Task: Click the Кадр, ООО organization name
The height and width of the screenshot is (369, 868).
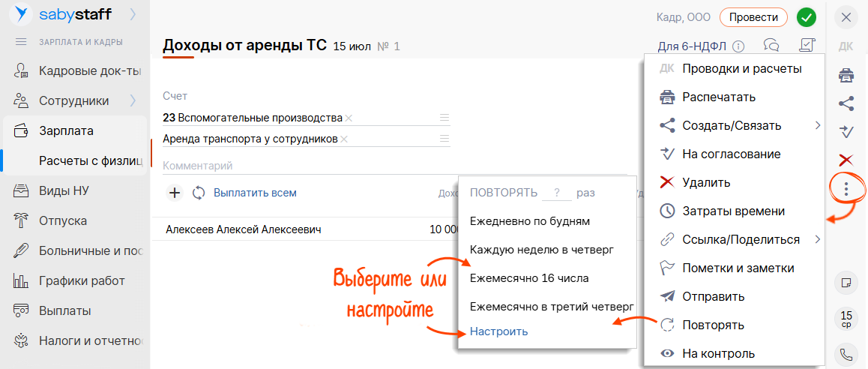Action: [x=683, y=17]
